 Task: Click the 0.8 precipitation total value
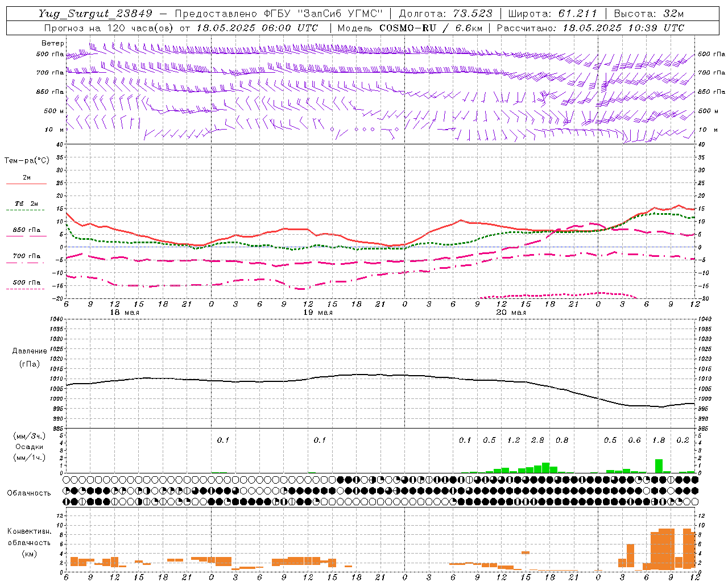pos(562,440)
